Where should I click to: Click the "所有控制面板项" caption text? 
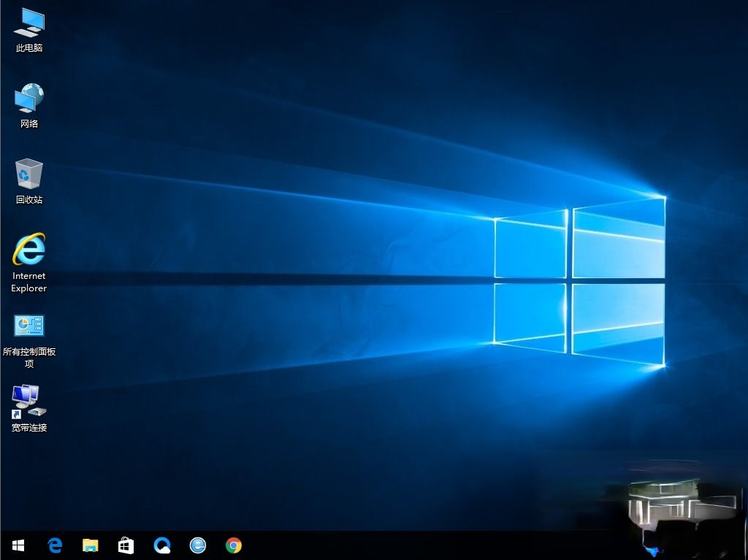coord(29,358)
